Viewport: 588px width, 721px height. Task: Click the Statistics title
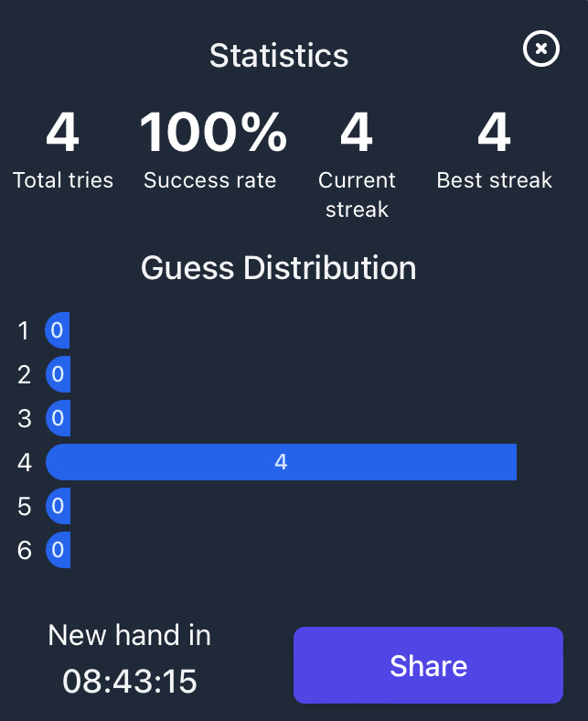click(279, 56)
